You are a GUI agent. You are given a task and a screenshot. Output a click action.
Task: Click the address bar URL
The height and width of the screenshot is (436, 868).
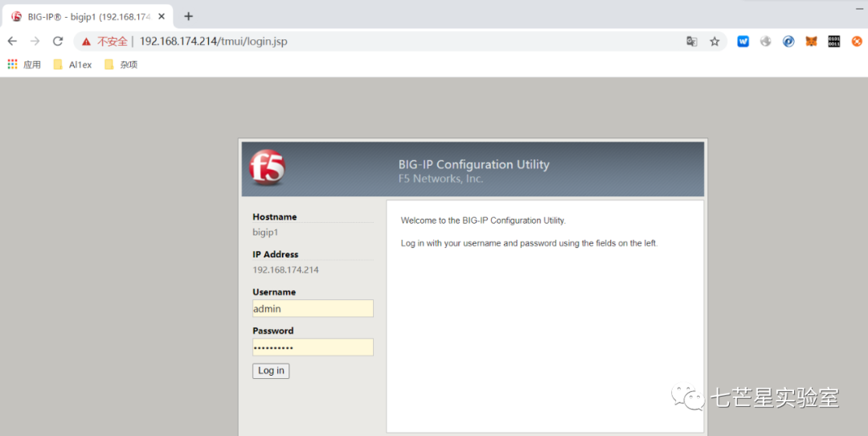(x=213, y=42)
